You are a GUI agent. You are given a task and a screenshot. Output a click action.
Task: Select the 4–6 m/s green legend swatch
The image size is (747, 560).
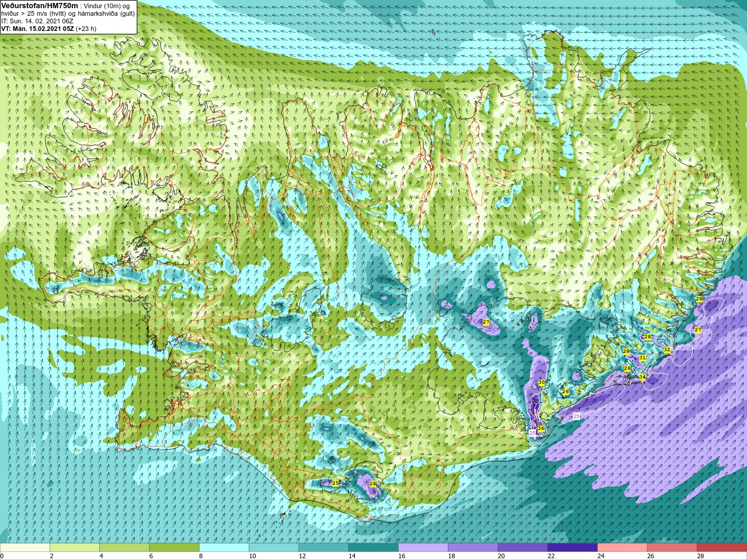[x=124, y=548]
